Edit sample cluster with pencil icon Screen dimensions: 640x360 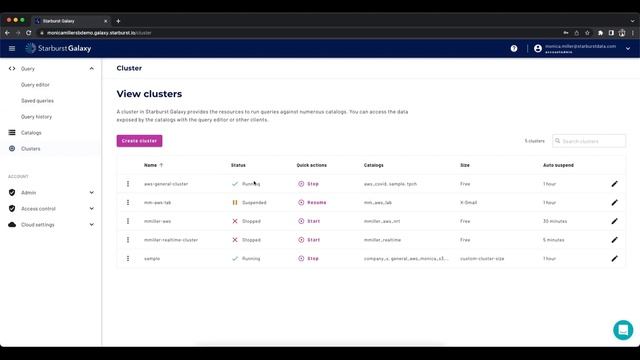614,259
